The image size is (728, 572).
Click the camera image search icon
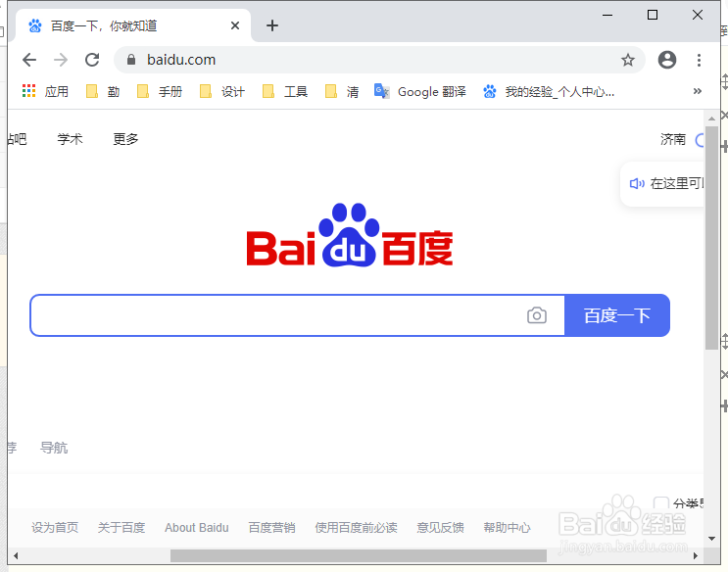[537, 315]
